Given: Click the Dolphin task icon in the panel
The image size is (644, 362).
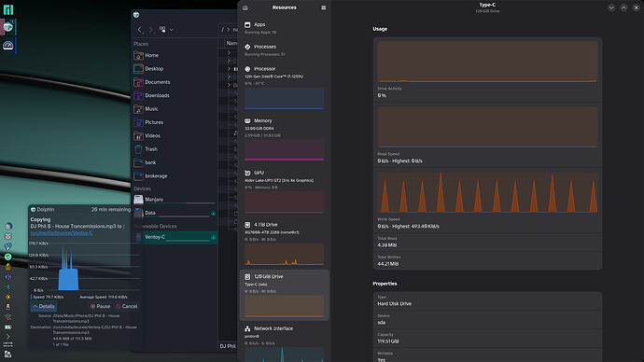Looking at the screenshot, I should 8,27.
